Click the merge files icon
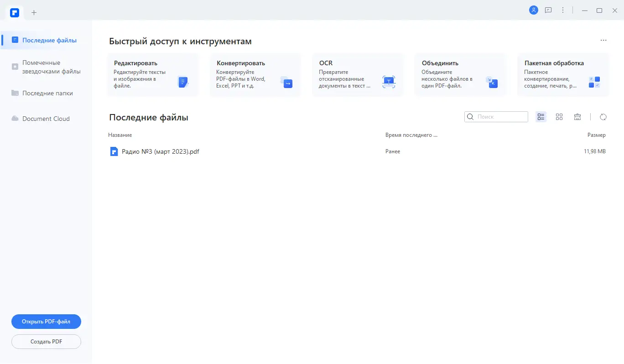Viewport: 624px width, 364px height. click(x=491, y=82)
